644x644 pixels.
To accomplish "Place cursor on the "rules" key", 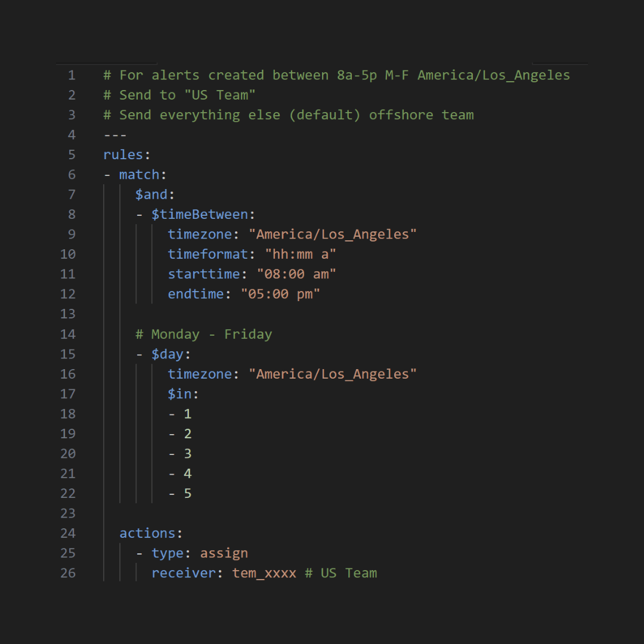I will [x=123, y=155].
